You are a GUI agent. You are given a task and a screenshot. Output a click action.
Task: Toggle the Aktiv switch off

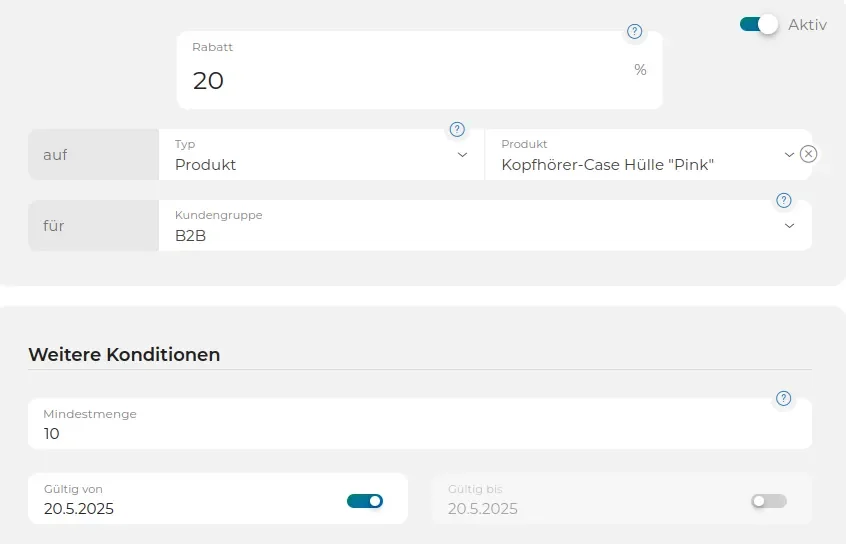(x=759, y=24)
